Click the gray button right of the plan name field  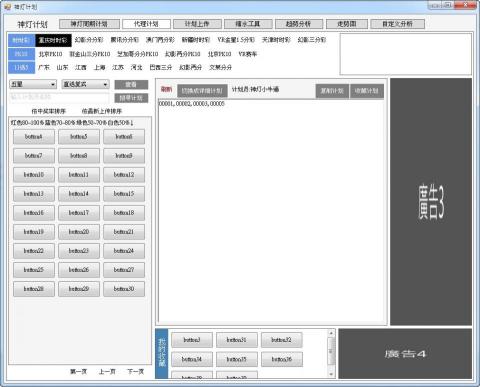click(131, 98)
